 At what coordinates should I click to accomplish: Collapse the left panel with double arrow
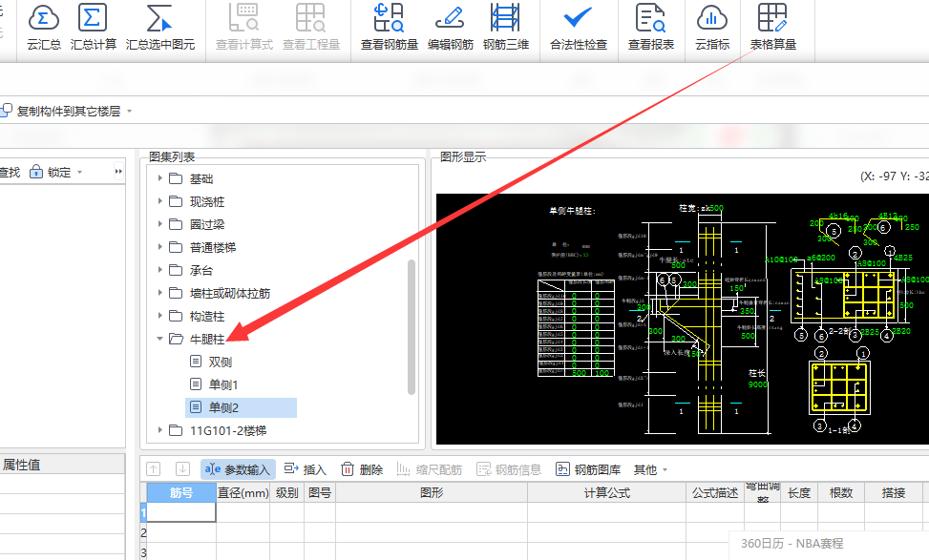[118, 172]
